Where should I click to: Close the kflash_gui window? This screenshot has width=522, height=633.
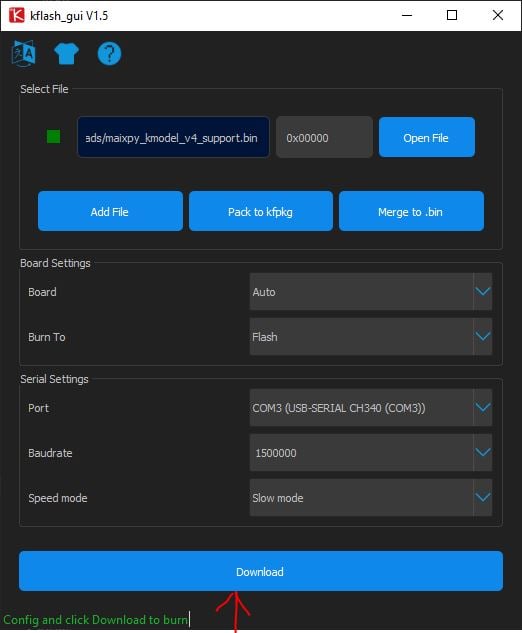click(498, 15)
